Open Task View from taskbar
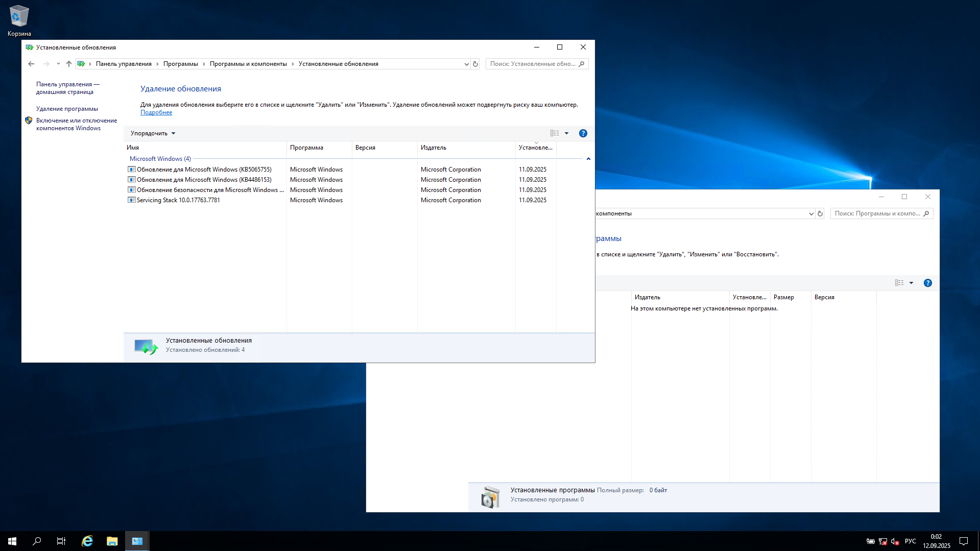980x551 pixels. [61, 541]
